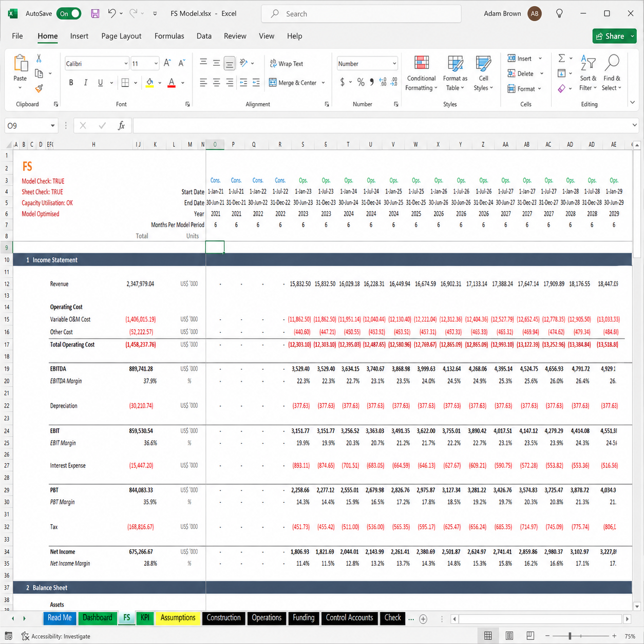Click the Percent Style icon
This screenshot has height=644, width=644.
click(361, 82)
